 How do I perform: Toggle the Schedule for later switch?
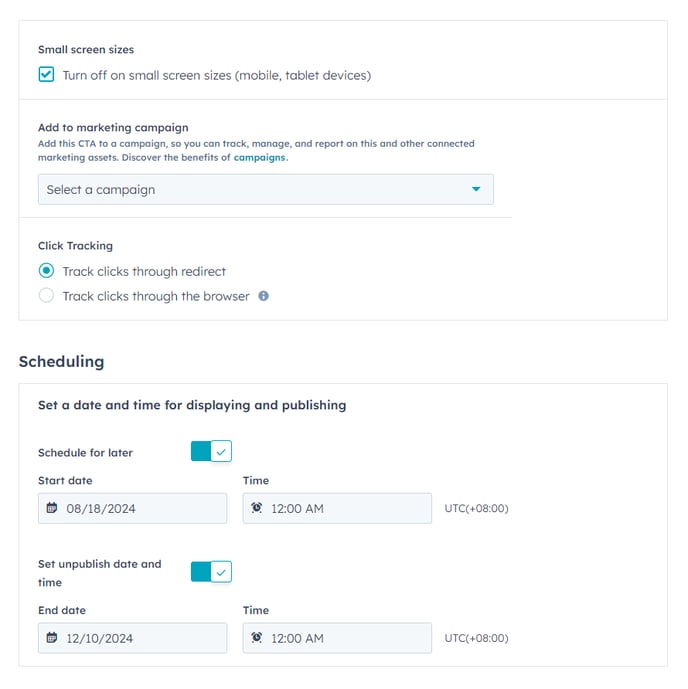[211, 451]
